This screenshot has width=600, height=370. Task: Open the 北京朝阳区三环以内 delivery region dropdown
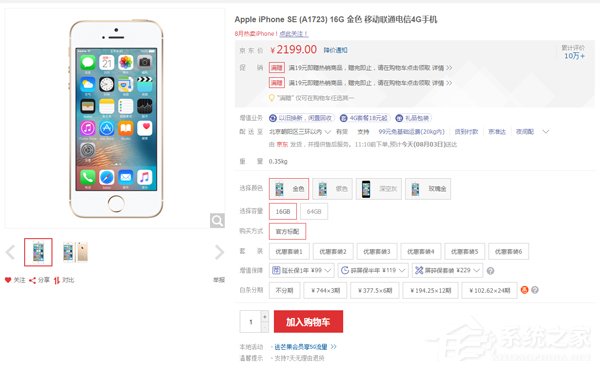click(300, 132)
